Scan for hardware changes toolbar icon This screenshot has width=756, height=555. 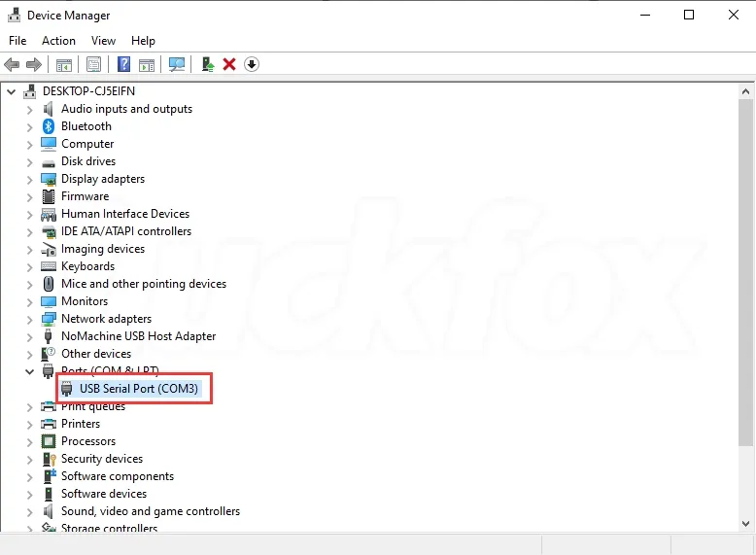177,64
